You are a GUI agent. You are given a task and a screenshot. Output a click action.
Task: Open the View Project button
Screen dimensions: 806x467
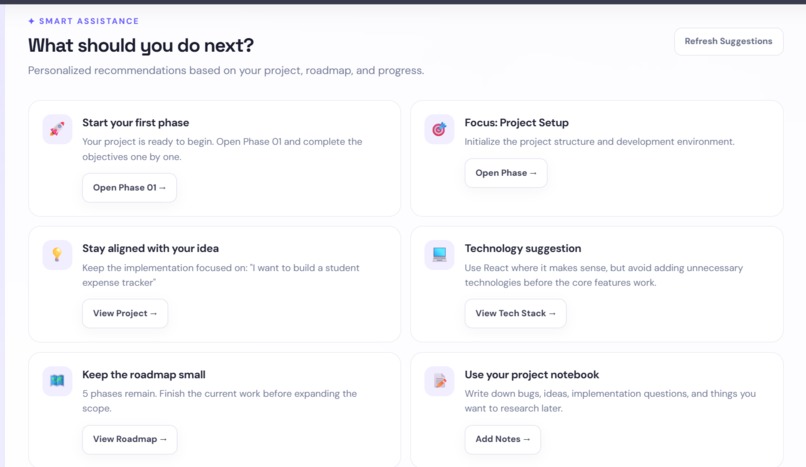tap(125, 313)
